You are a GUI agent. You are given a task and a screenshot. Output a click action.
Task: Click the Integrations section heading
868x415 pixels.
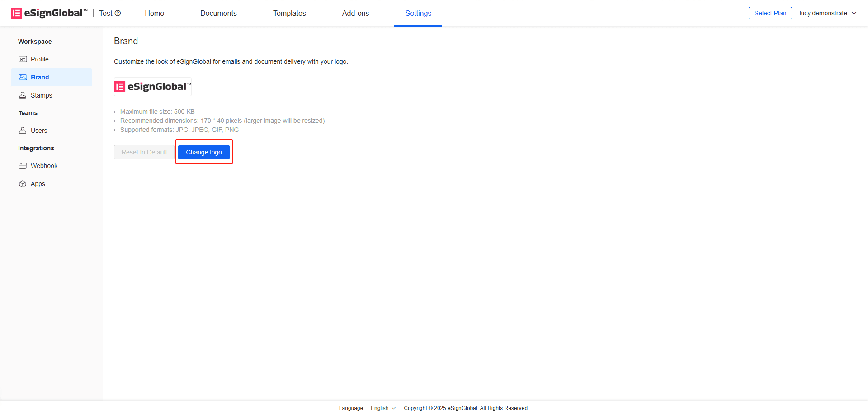[x=36, y=148]
